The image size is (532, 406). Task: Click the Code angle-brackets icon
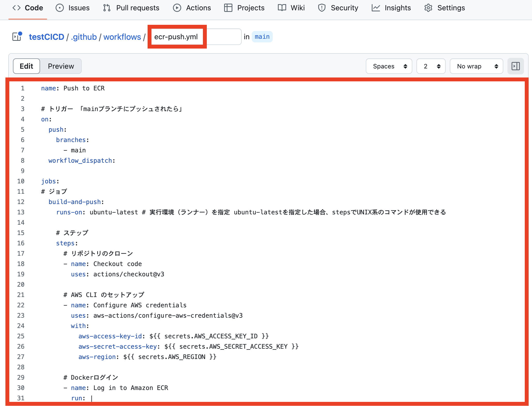(17, 8)
